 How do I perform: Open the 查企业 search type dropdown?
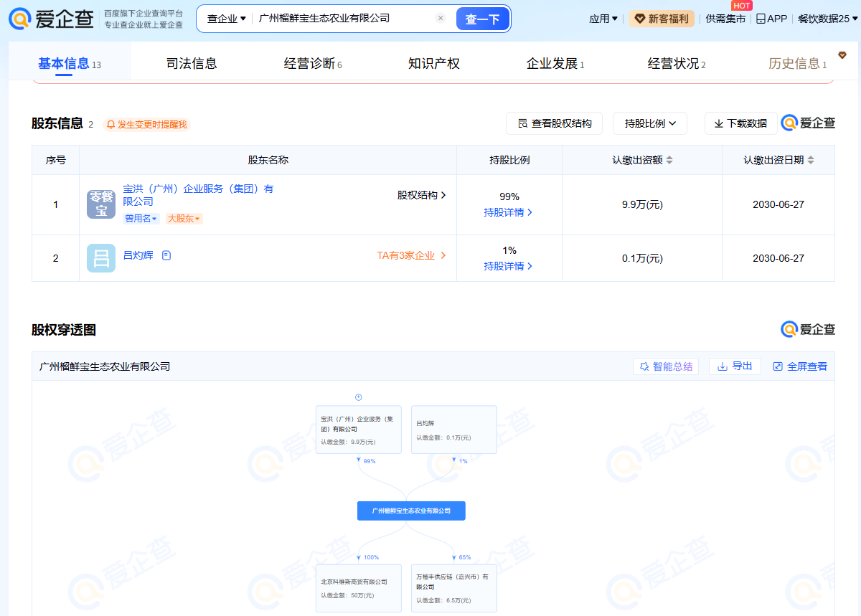click(226, 19)
